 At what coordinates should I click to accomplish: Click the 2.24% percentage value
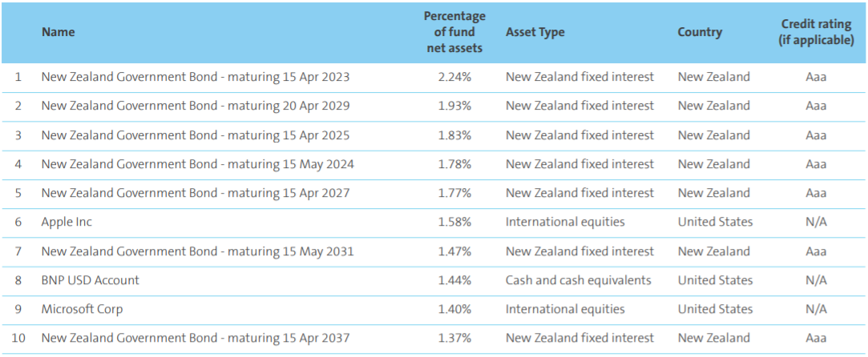[454, 77]
